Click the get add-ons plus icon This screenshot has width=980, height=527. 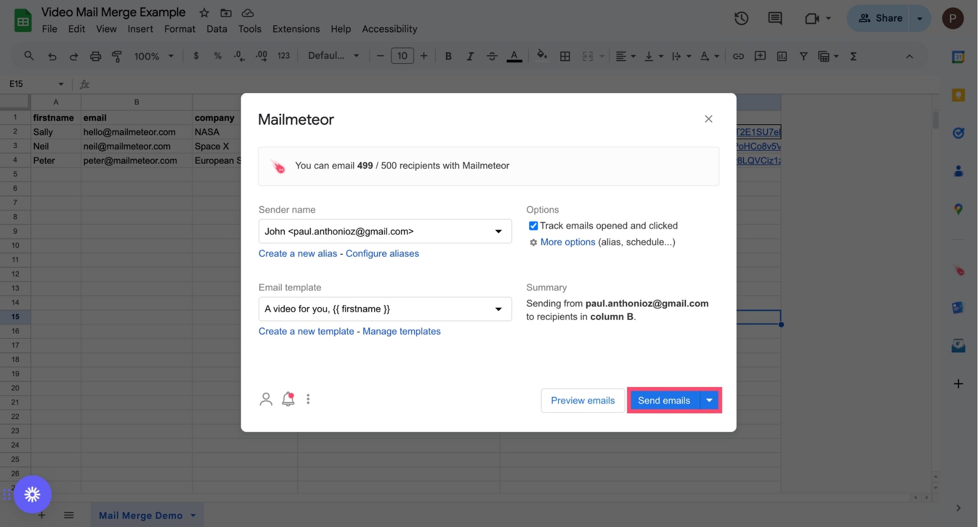958,384
